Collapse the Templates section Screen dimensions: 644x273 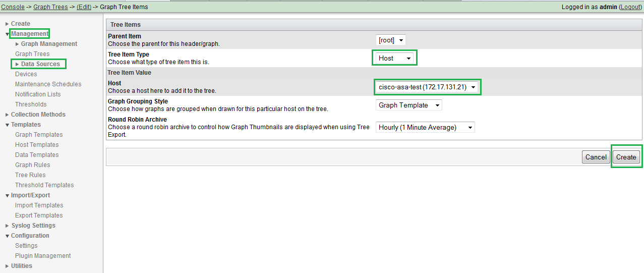click(7, 125)
